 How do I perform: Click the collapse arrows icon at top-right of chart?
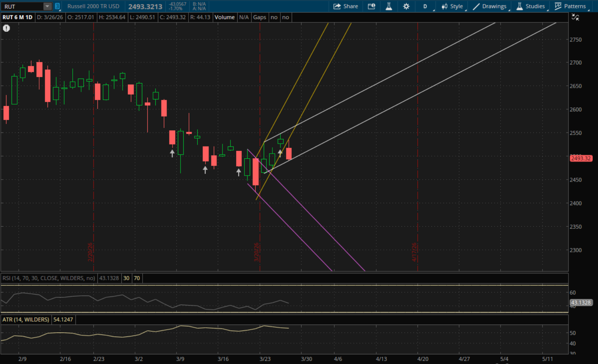575,17
